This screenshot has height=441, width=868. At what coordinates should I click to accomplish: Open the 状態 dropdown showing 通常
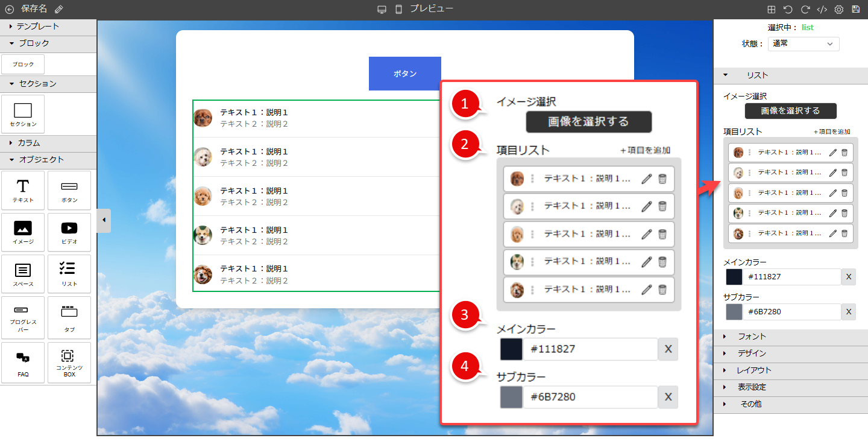pos(804,43)
